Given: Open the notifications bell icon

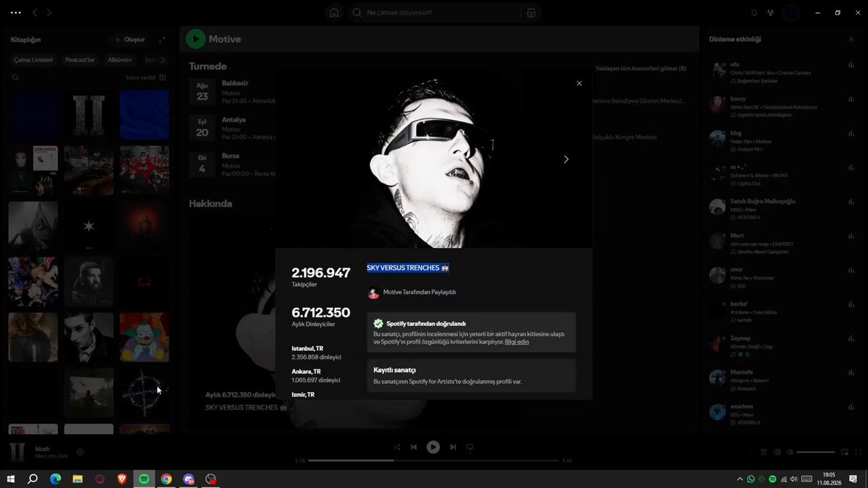Looking at the screenshot, I should [754, 13].
